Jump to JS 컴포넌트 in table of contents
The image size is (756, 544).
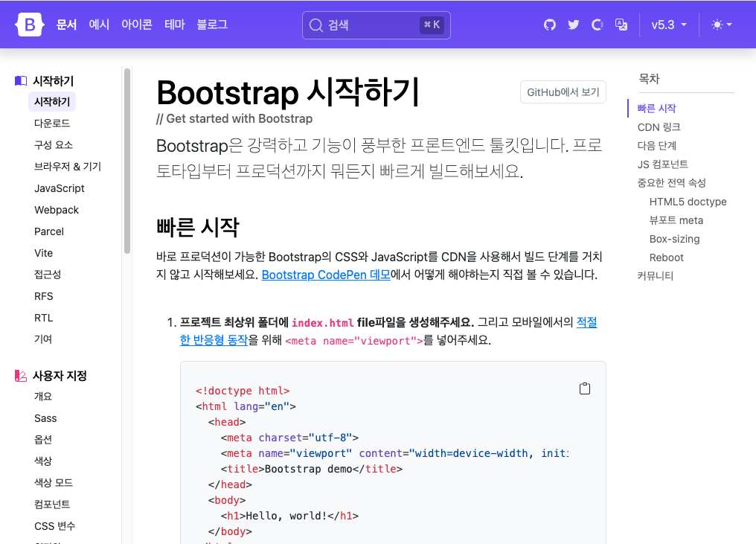(x=662, y=164)
